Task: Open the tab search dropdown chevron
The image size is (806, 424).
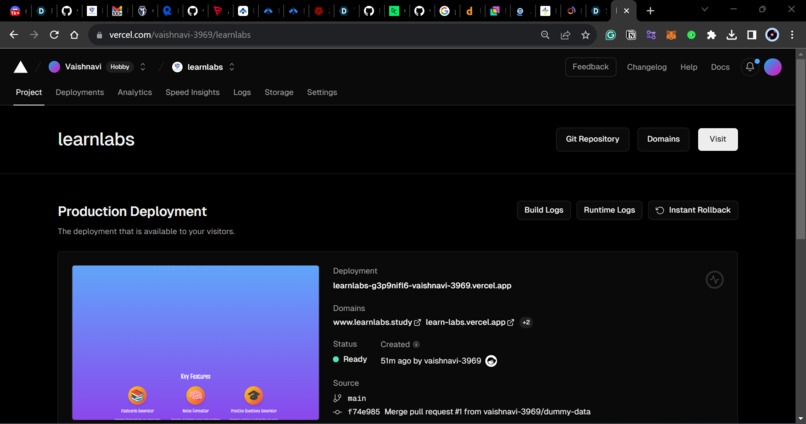Action: click(x=705, y=10)
